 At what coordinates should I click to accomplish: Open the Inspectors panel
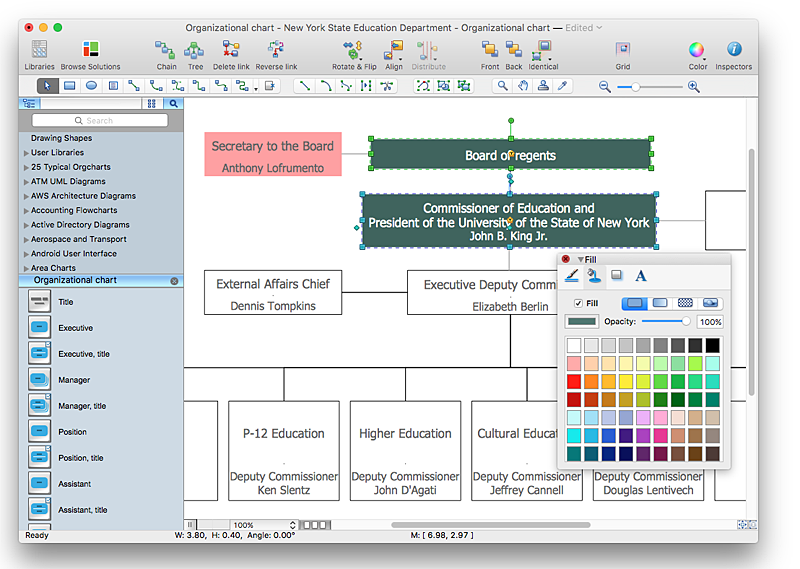click(733, 55)
